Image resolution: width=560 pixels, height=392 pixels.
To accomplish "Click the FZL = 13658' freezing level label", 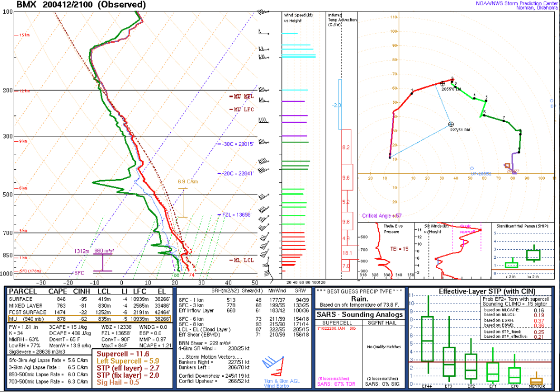I will click(x=236, y=215).
